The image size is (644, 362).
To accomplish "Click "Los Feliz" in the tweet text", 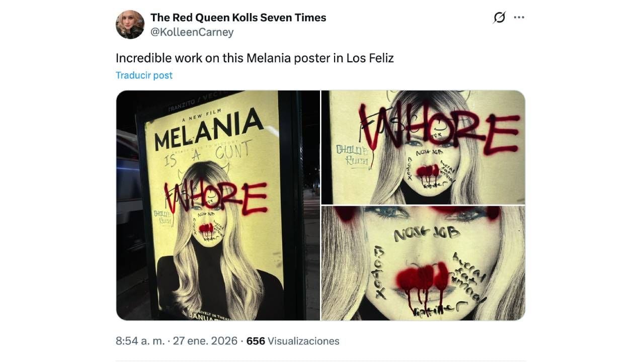I will 370,58.
